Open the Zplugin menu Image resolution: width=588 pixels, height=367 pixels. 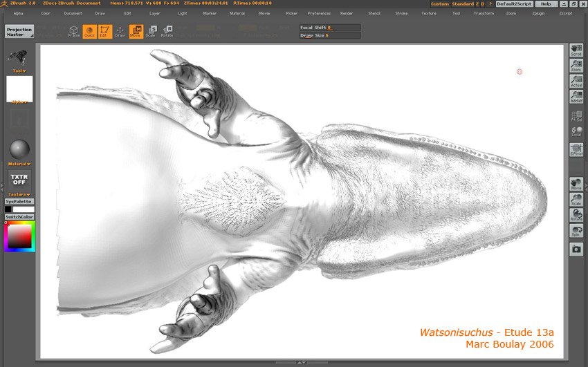pos(538,14)
